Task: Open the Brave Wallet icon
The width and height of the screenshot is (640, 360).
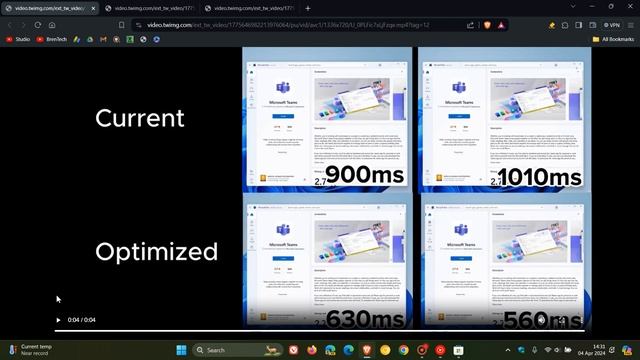Action: [593, 25]
